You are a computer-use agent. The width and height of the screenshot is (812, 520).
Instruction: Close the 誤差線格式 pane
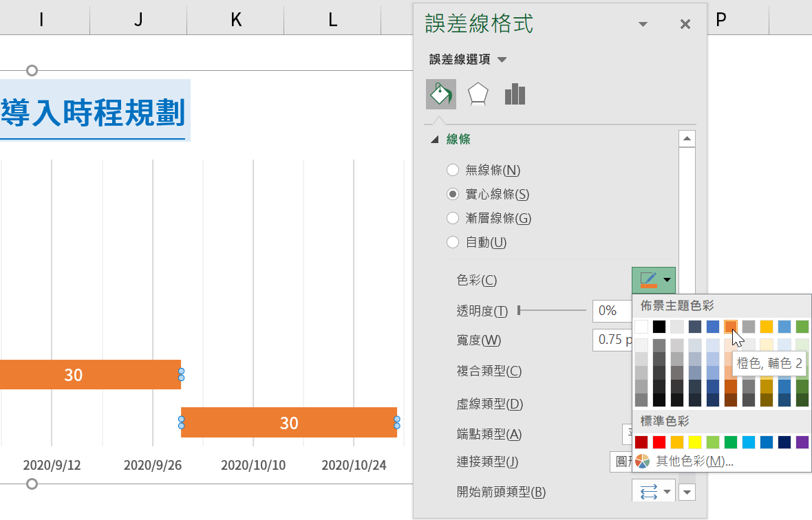click(x=685, y=24)
